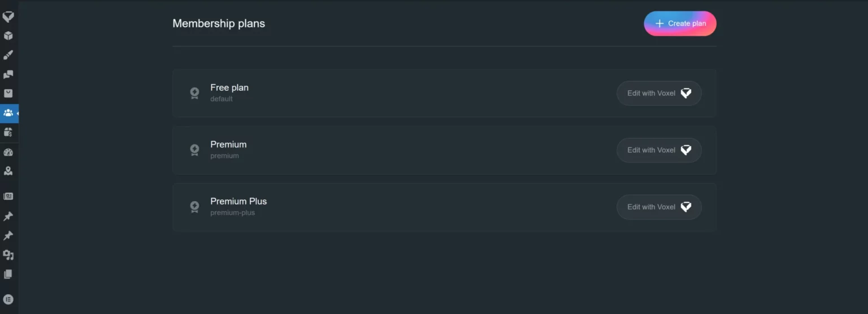Screen dimensions: 868x314
Task: Open the cube icon in the sidebar
Action: [8, 36]
